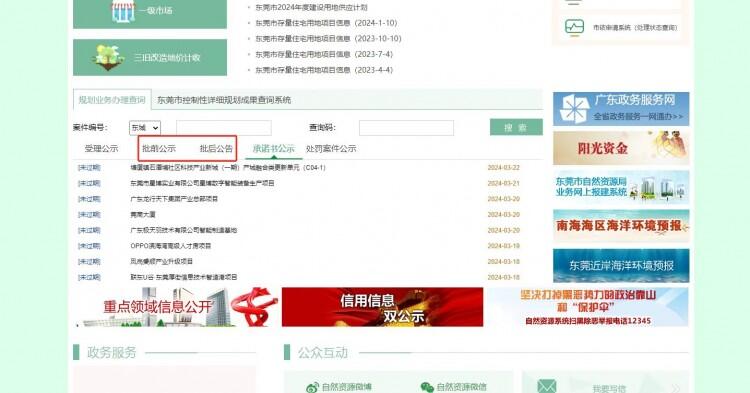
Task: Open the 自然资源微博 Weibo icon
Action: 312,387
